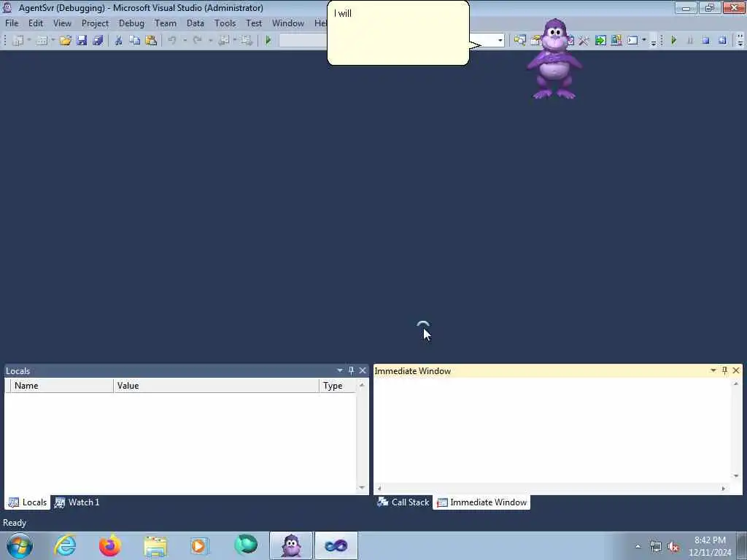Open Solution Explorer from the toolbar icon
Viewport: 747px width, 560px height.
[x=519, y=41]
